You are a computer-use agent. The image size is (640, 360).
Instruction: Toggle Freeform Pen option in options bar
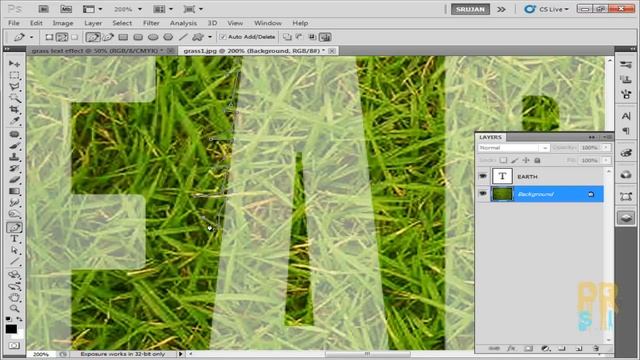coord(108,37)
